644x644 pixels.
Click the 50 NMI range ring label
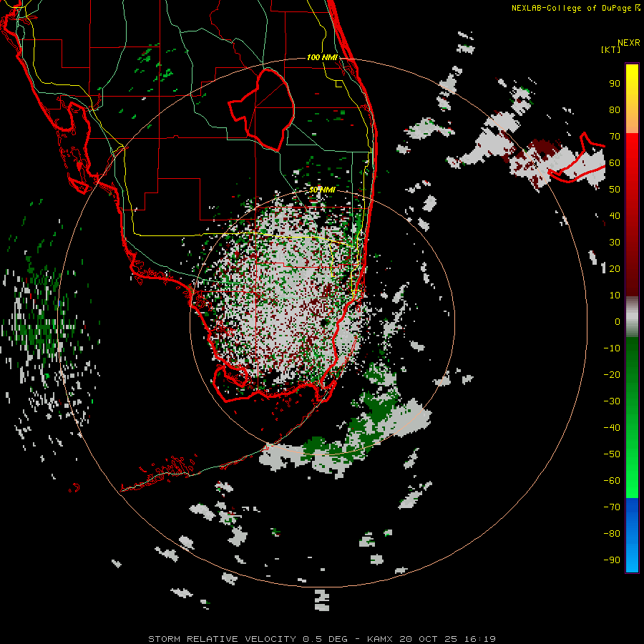pyautogui.click(x=323, y=190)
